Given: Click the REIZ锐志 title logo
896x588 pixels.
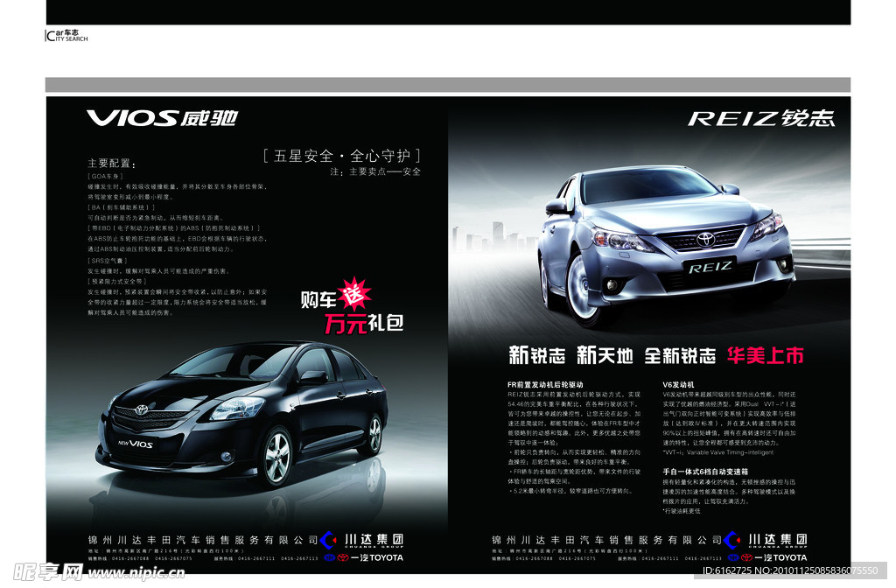Looking at the screenshot, I should [x=761, y=118].
